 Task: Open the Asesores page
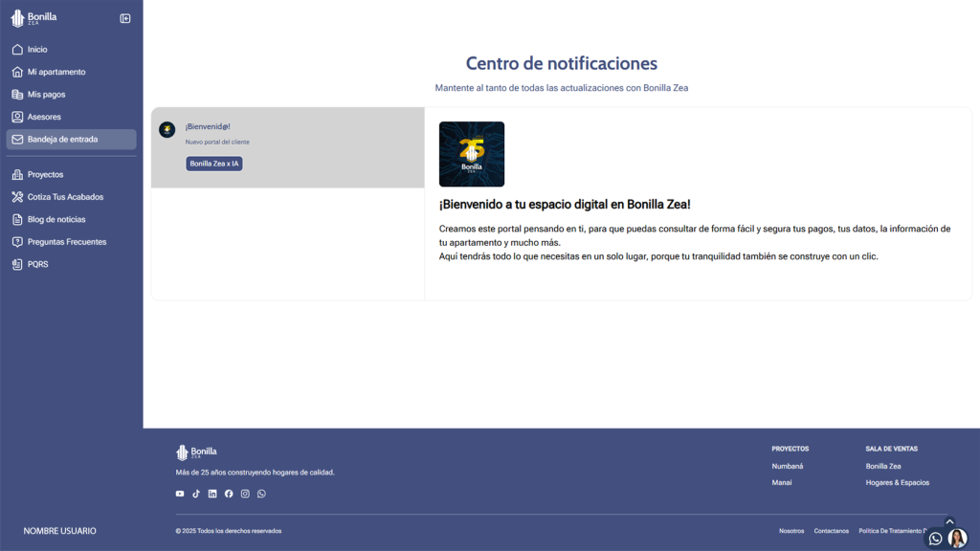click(x=71, y=117)
